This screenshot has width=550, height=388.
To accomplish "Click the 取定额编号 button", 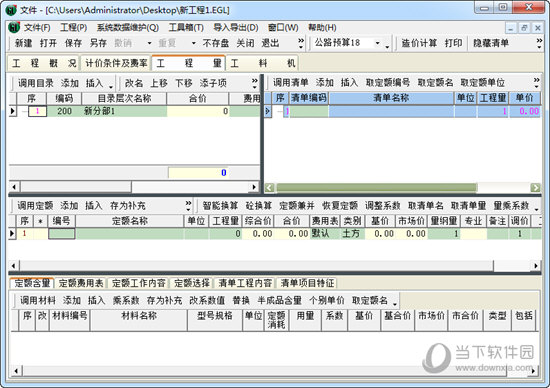I will click(388, 82).
